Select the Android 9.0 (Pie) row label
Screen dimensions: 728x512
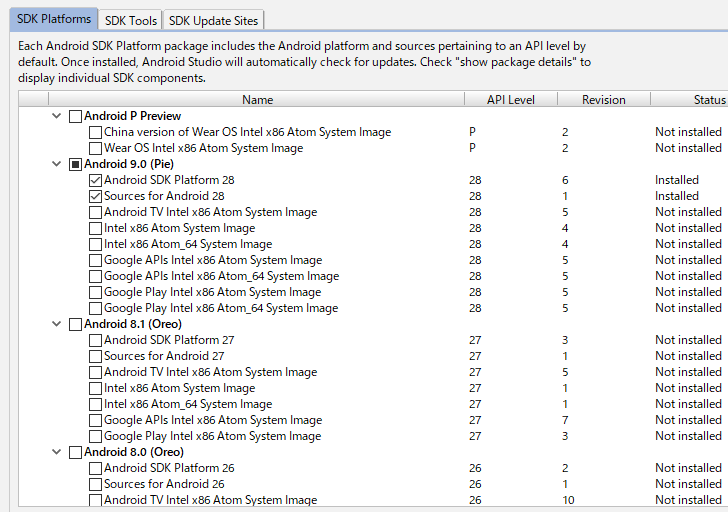coord(129,164)
